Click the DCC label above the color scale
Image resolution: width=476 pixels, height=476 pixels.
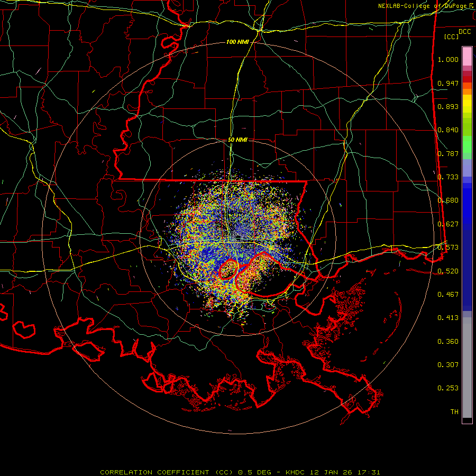point(464,31)
